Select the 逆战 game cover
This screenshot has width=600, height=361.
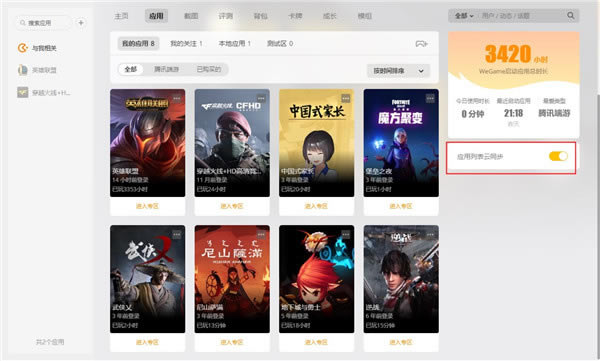[401, 279]
